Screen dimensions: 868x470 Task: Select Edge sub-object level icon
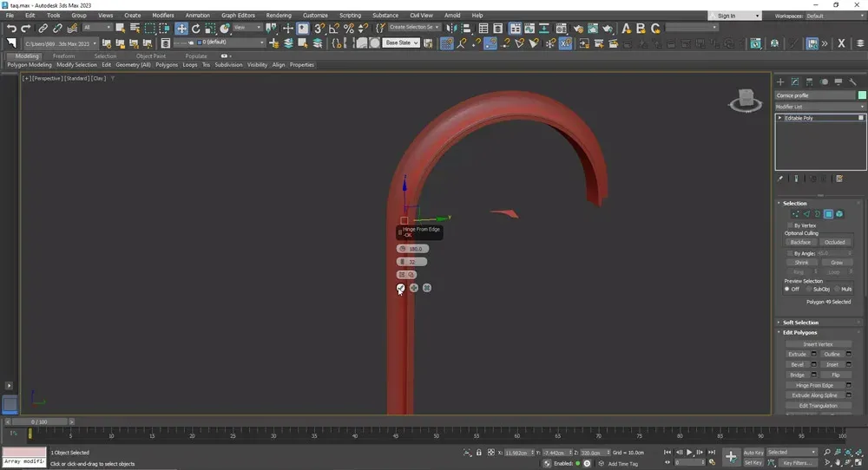click(x=806, y=214)
